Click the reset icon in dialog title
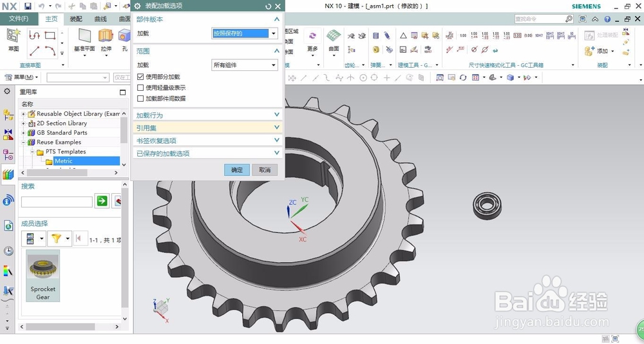The width and height of the screenshot is (644, 344). pos(268,6)
